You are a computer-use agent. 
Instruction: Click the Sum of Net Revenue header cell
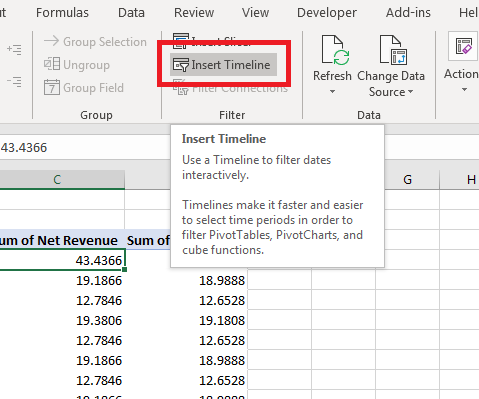tap(62, 240)
